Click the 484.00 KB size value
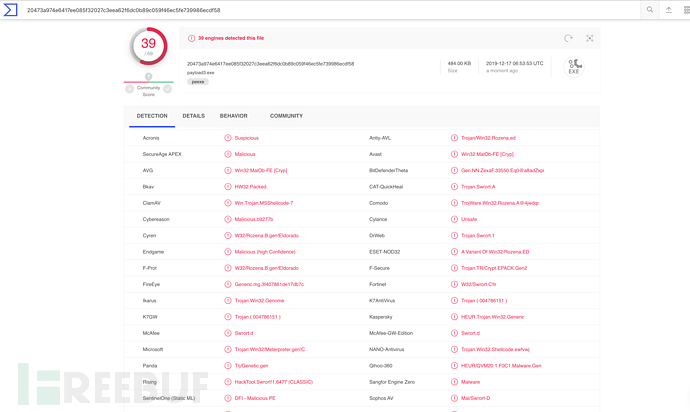 459,63
